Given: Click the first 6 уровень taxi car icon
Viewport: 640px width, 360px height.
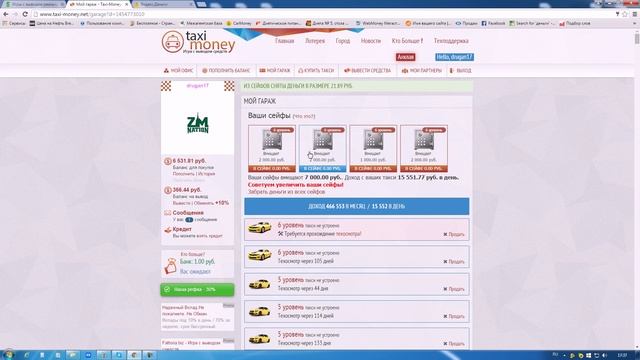Looking at the screenshot, I should pyautogui.click(x=260, y=228).
